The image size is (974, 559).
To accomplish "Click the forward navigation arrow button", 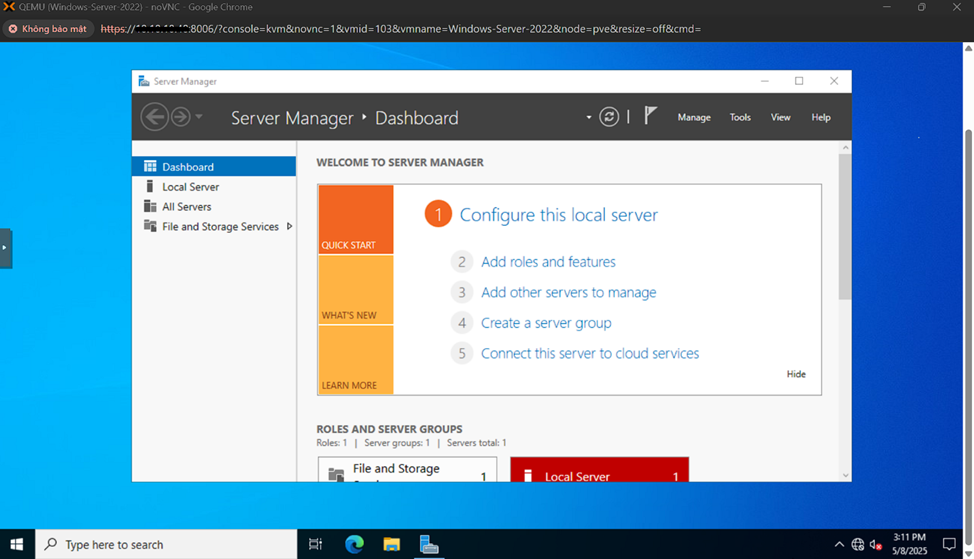I will point(180,117).
